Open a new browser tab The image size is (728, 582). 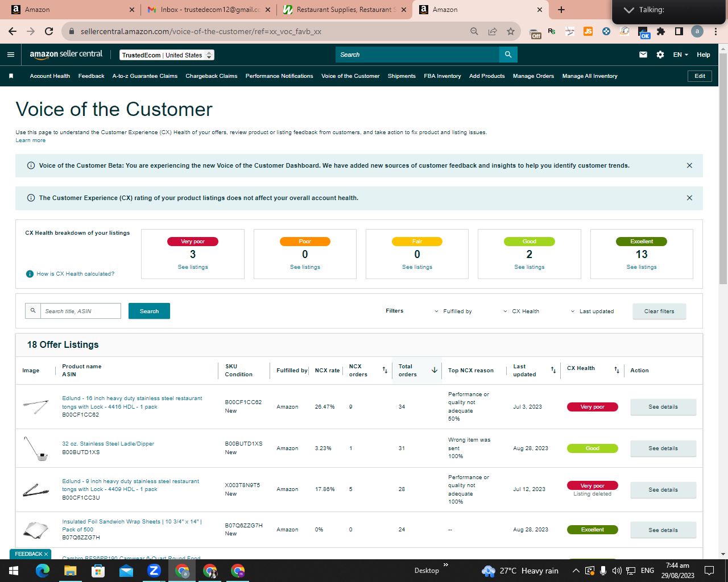561,10
